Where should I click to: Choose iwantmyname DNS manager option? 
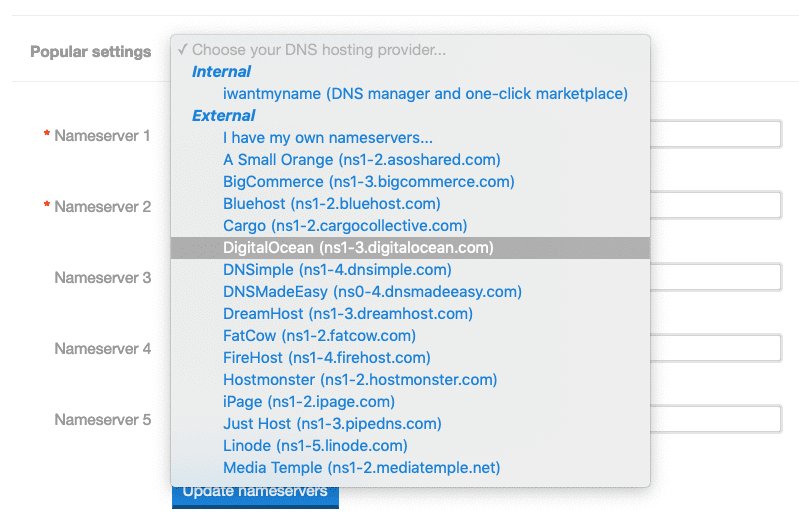pos(425,94)
